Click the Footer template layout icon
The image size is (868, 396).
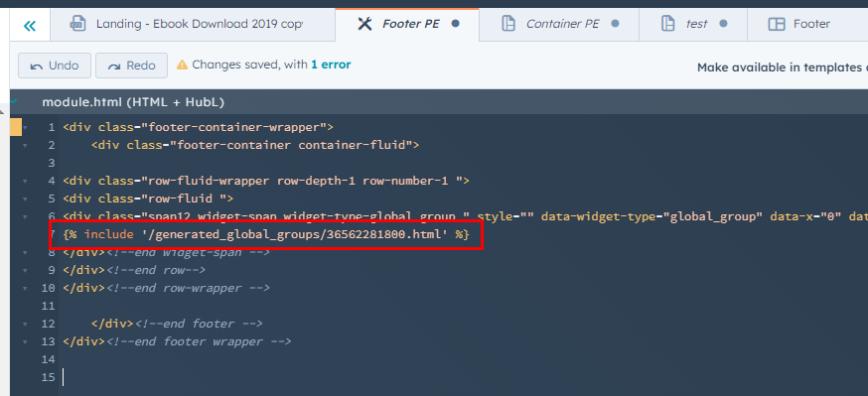777,24
